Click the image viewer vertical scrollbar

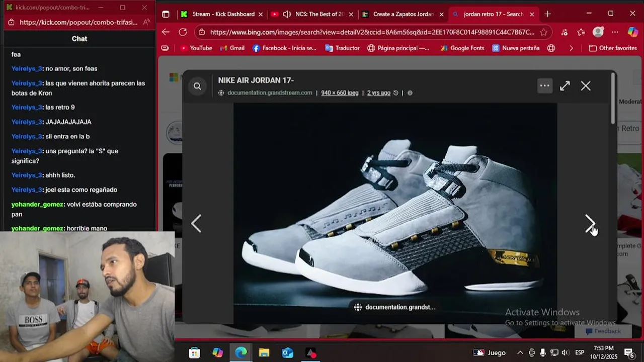[x=613, y=98]
